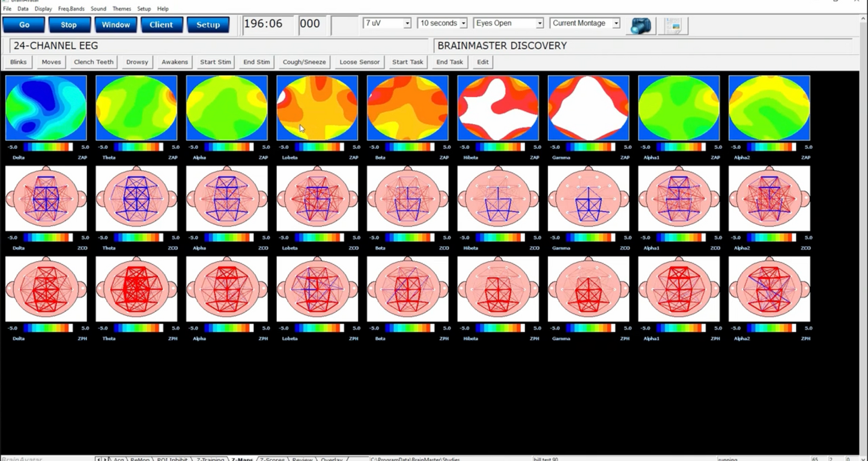
Task: Click the Alpha2 ZCO coherence head map
Action: click(769, 198)
